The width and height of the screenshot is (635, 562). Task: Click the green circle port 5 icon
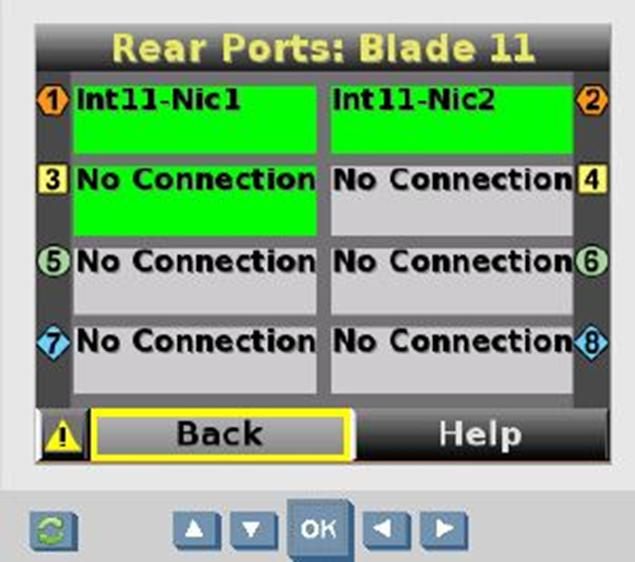pos(54,261)
